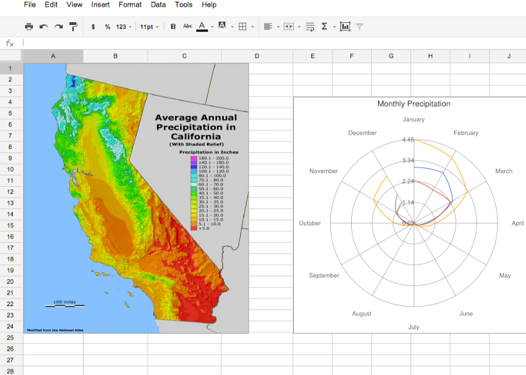Select the Paint format roller
This screenshot has height=375, width=526.
pos(73,26)
